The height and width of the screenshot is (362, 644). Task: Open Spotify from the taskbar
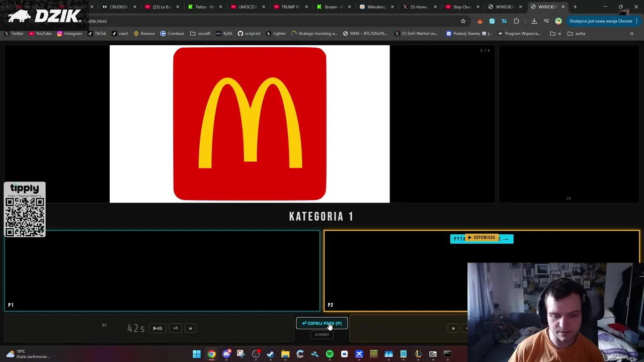coord(330,354)
